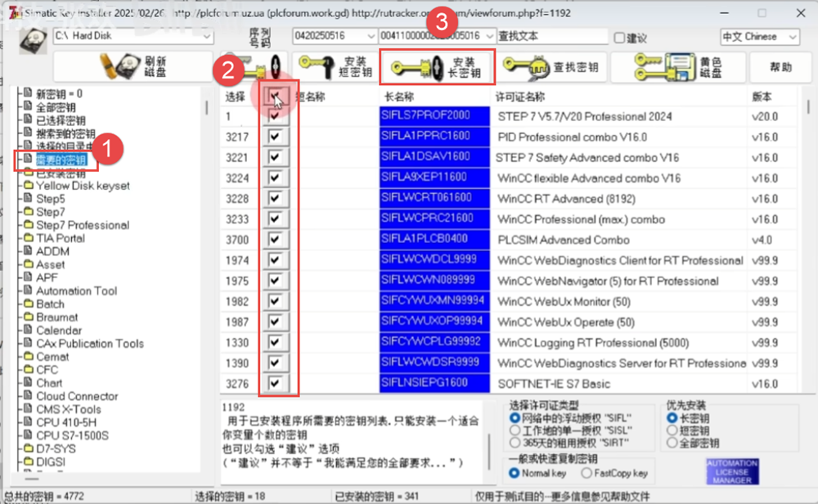Open the 0420250516 serial number dropdown
Image resolution: width=818 pixels, height=504 pixels.
tap(371, 36)
